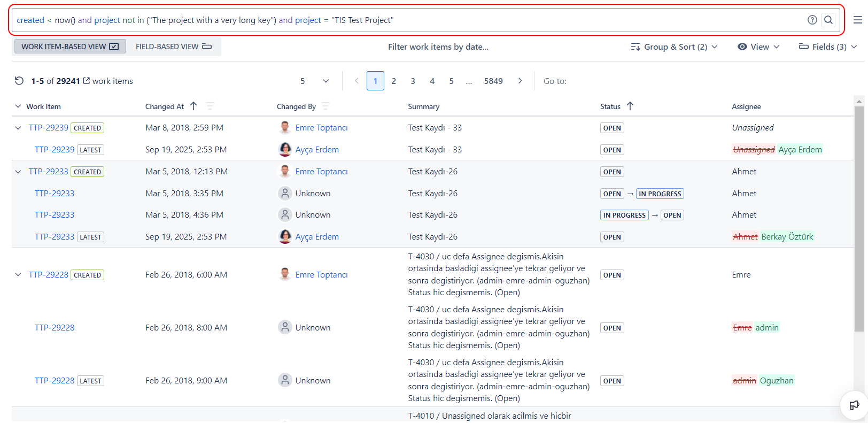This screenshot has height=423, width=868.
Task: Click the refresh icon beside work items count
Action: point(19,81)
